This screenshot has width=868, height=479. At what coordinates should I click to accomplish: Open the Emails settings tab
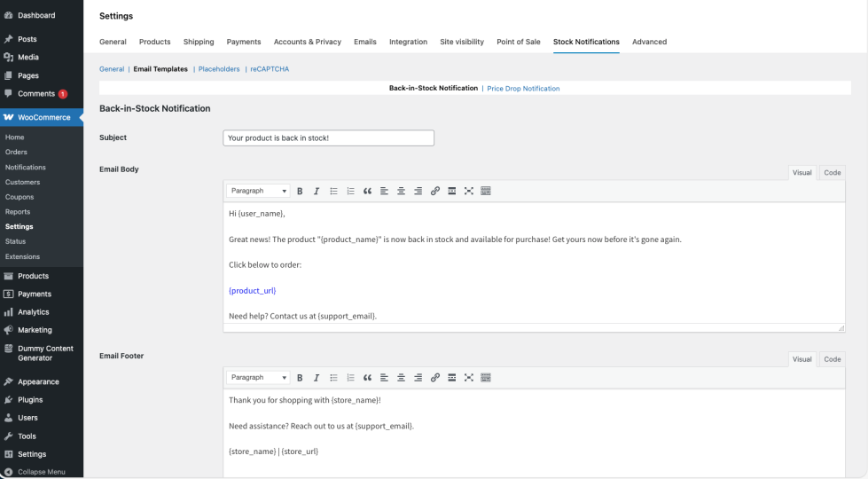tap(364, 42)
